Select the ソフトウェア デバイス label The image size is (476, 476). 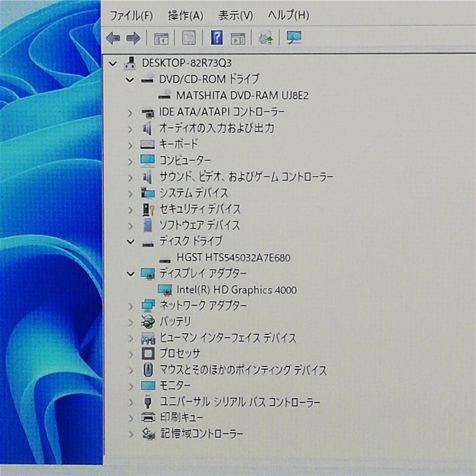(x=199, y=225)
